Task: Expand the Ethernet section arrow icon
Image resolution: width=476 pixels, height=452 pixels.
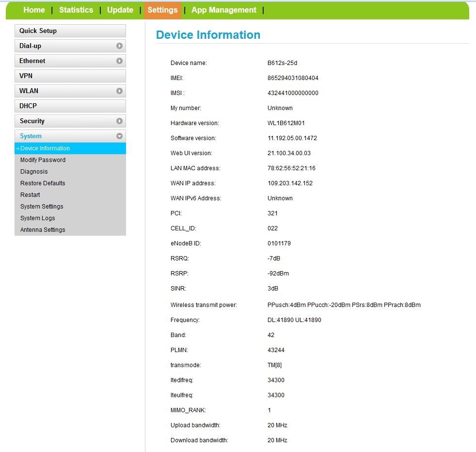Action: [x=119, y=61]
